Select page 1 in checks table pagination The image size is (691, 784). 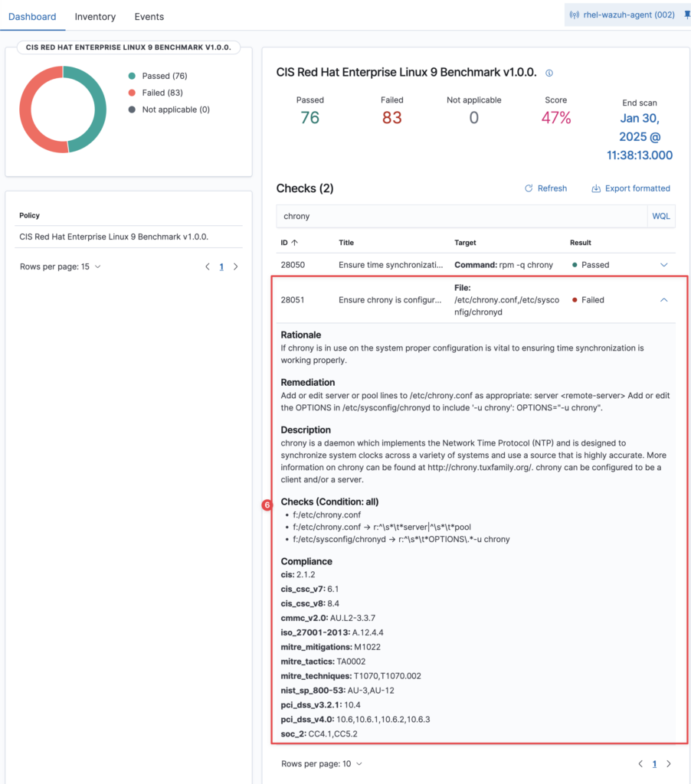click(x=654, y=763)
